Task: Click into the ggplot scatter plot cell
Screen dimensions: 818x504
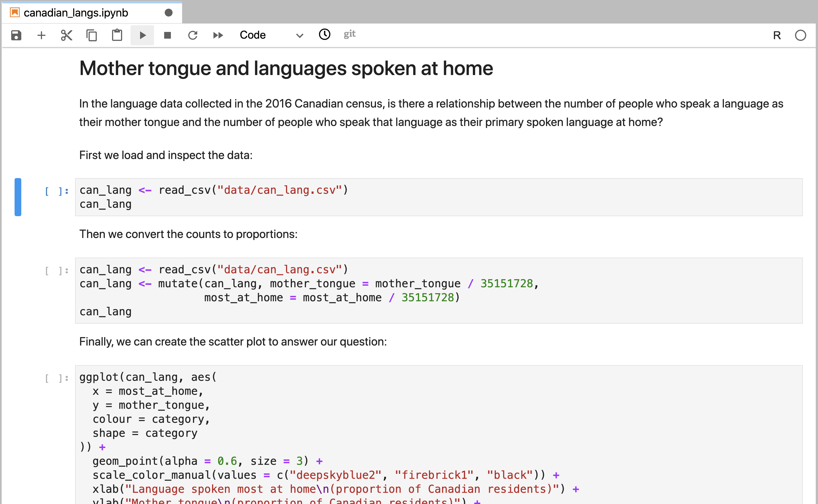Action: pyautogui.click(x=438, y=435)
